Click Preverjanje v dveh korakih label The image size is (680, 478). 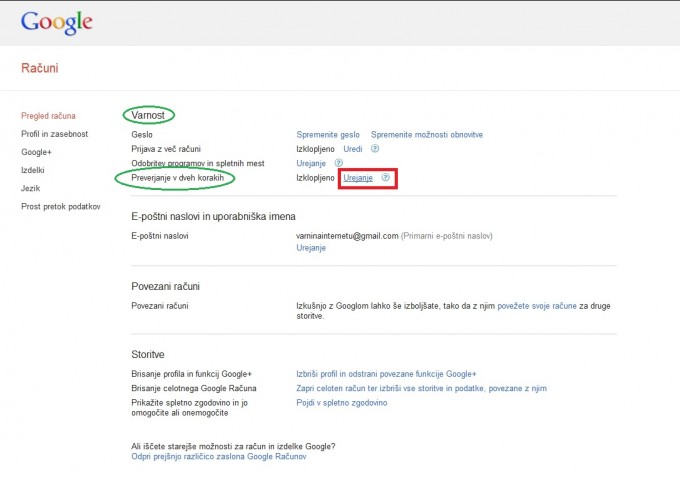(177, 177)
